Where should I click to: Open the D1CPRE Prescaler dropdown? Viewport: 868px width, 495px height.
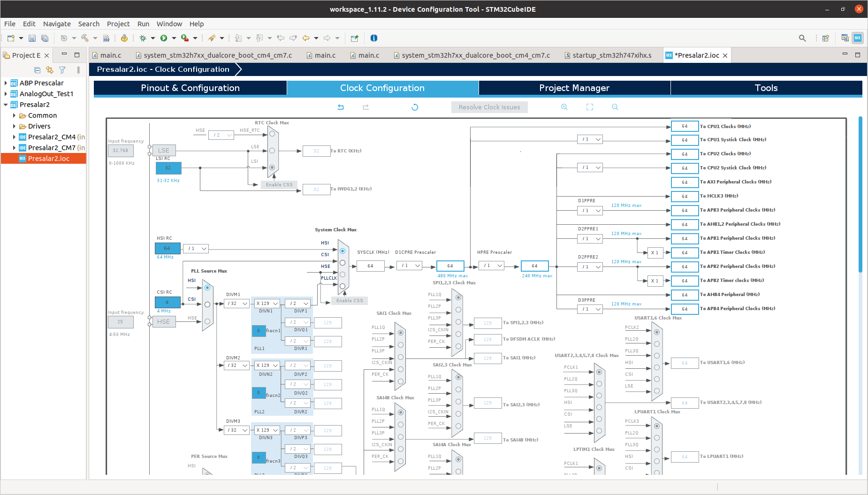(x=409, y=266)
